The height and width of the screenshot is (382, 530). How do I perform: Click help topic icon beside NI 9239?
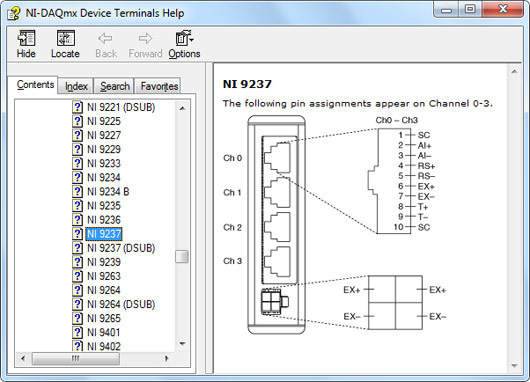pyautogui.click(x=77, y=262)
